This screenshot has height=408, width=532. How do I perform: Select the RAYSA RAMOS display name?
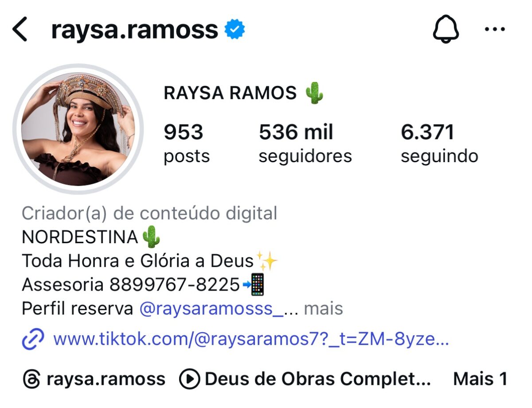[x=230, y=93]
